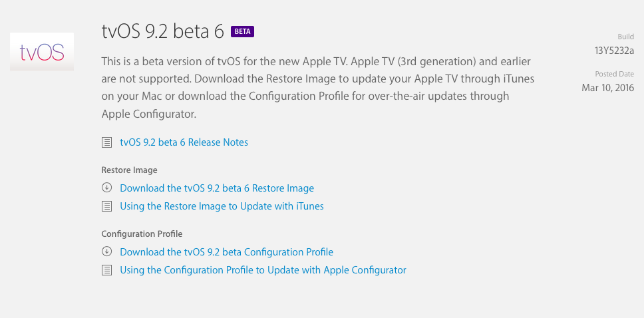Viewport: 644px width, 318px height.
Task: Download the tvOS 9.2 beta Configuration Profile
Action: (227, 252)
